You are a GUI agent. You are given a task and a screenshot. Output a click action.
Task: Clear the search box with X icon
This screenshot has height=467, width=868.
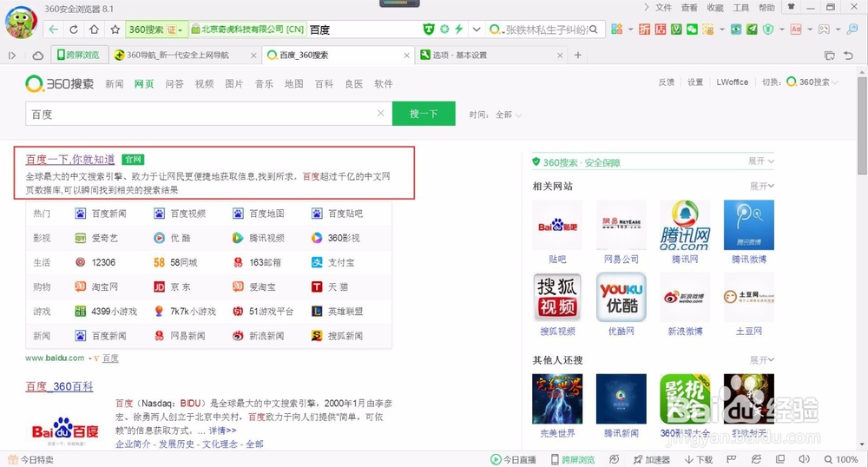[380, 113]
